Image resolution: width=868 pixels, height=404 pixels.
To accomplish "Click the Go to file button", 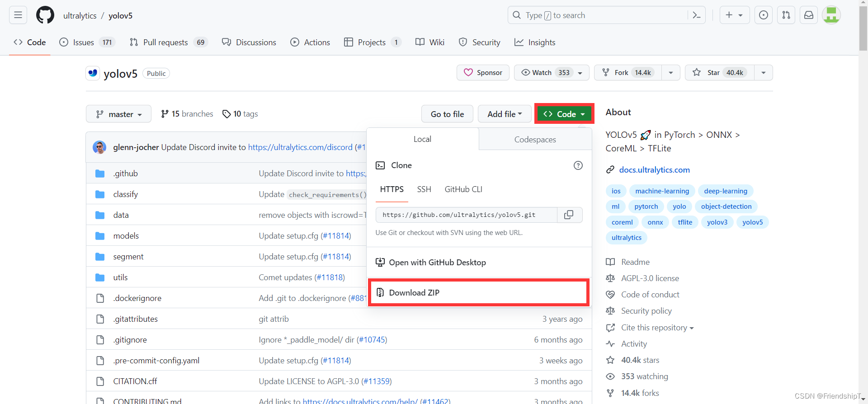I will (447, 114).
